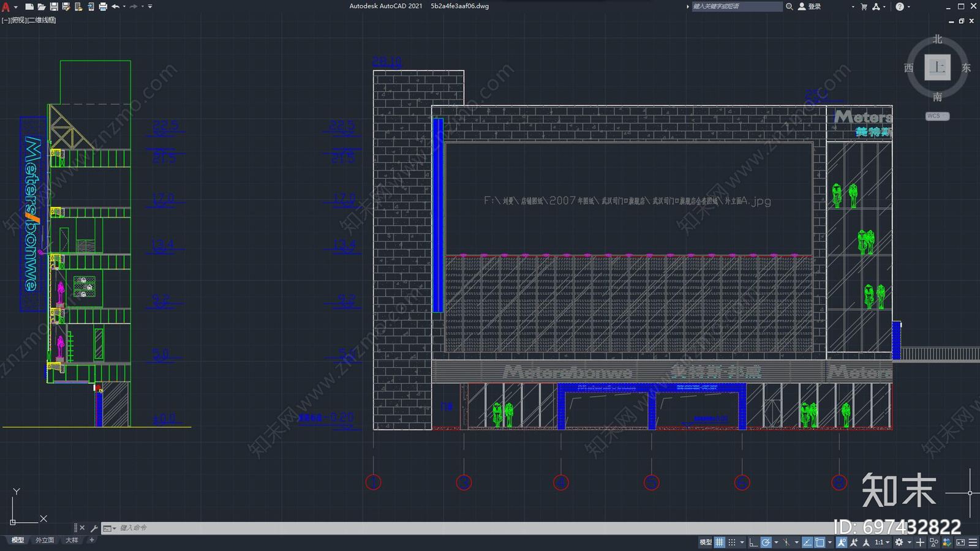This screenshot has width=980, height=551.
Task: Toggle snap mode dots icon
Action: pyautogui.click(x=732, y=542)
